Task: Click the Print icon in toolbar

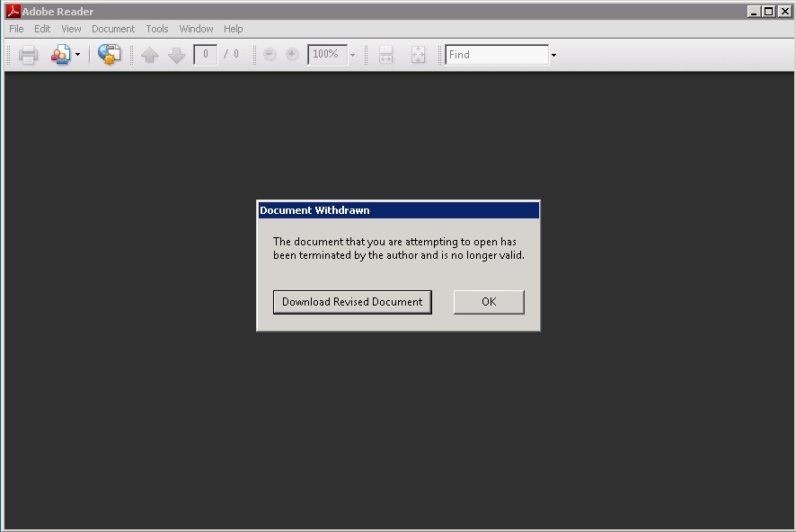Action: click(x=28, y=55)
